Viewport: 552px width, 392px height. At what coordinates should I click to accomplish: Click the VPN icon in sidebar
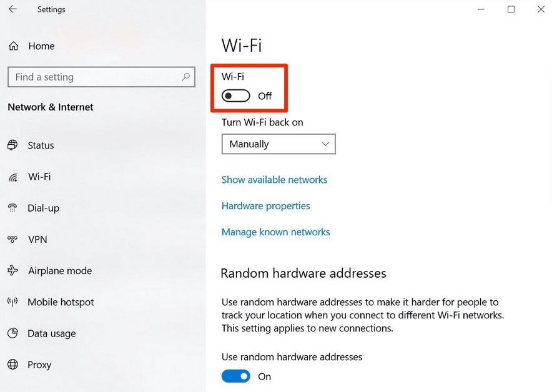[x=12, y=240]
